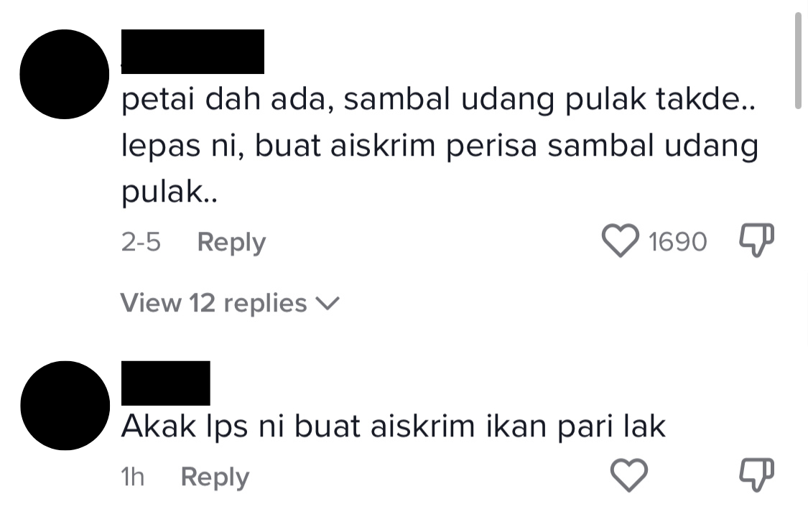Click the word 'pulak..' ending first comment
This screenshot has height=532, width=808.
pyautogui.click(x=170, y=193)
